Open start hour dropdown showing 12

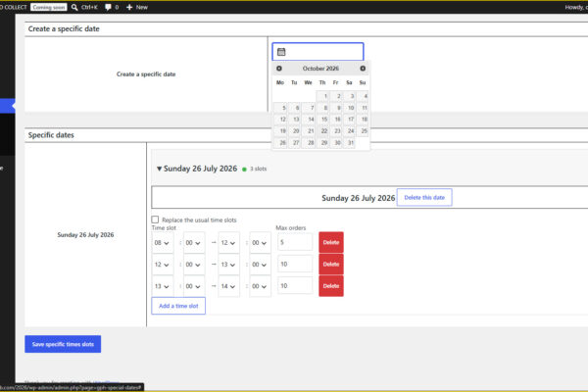click(163, 265)
